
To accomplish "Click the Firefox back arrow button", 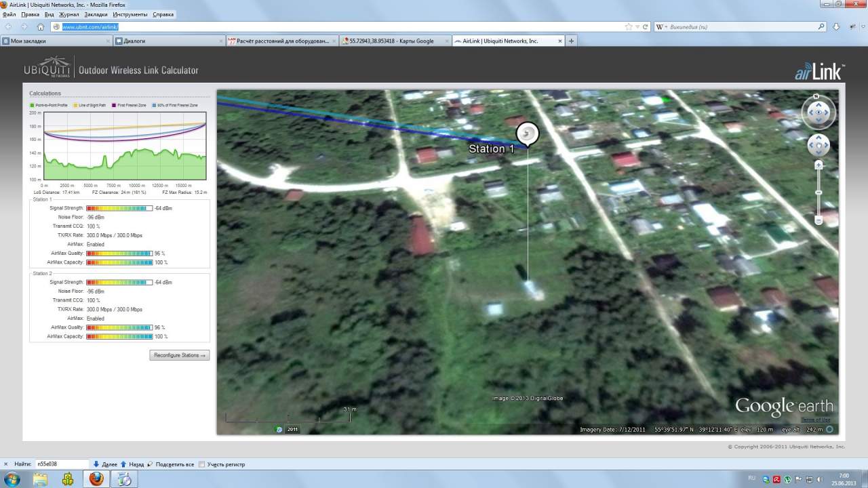I will pos(8,27).
